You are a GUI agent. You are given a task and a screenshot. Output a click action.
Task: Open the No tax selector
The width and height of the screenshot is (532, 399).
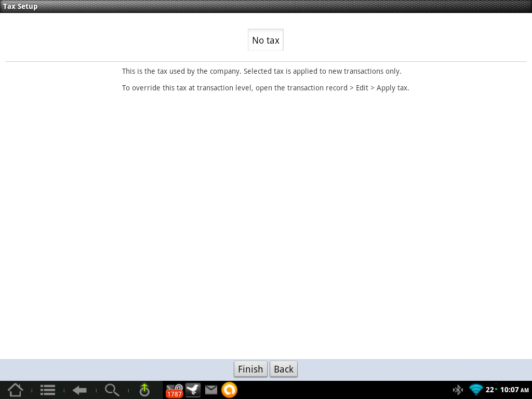pos(265,40)
